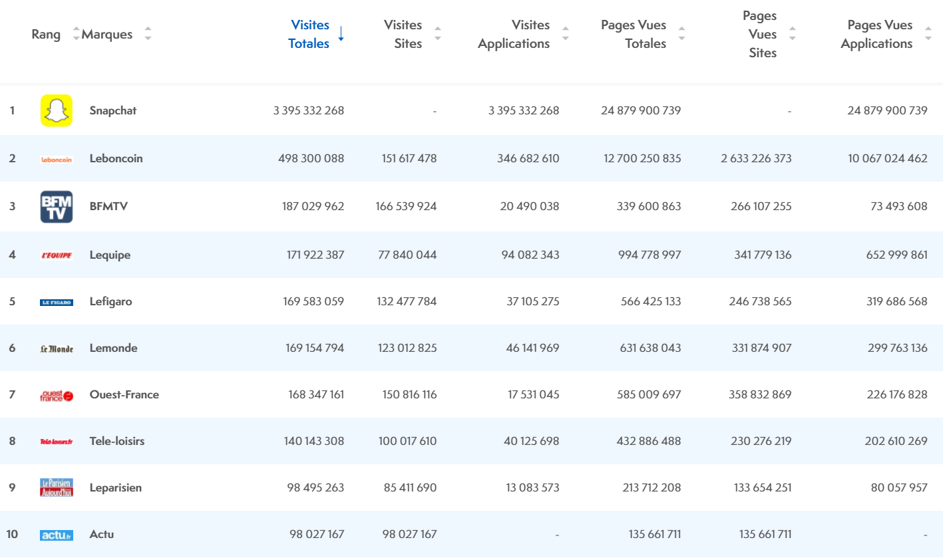943x560 pixels.
Task: Click the Visites Totales column header
Action: (309, 34)
